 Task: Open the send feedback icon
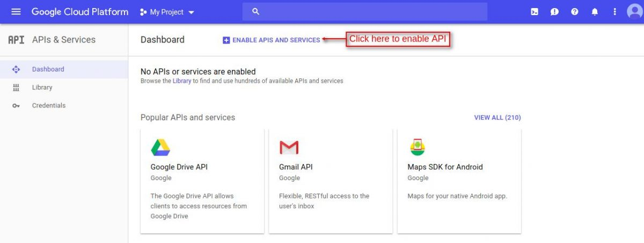click(x=554, y=12)
